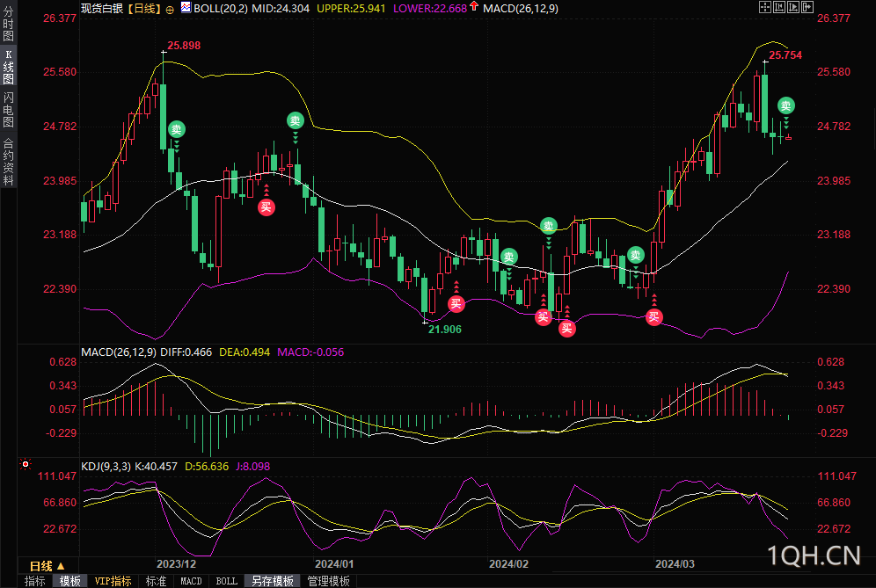The width and height of the screenshot is (876, 588).
Task: Open the 合约资料 sidebar tab
Action: pyautogui.click(x=9, y=162)
